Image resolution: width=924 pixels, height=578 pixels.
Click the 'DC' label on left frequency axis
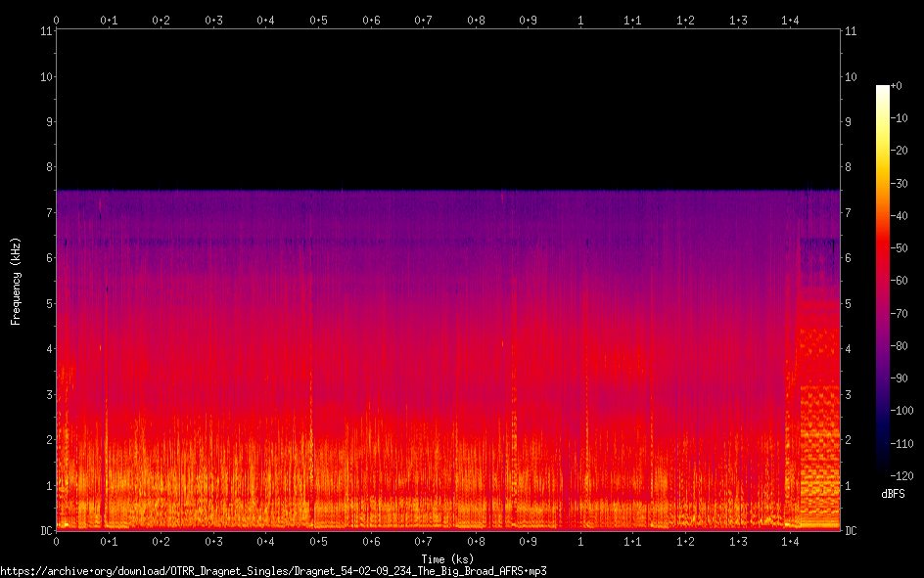coord(45,531)
